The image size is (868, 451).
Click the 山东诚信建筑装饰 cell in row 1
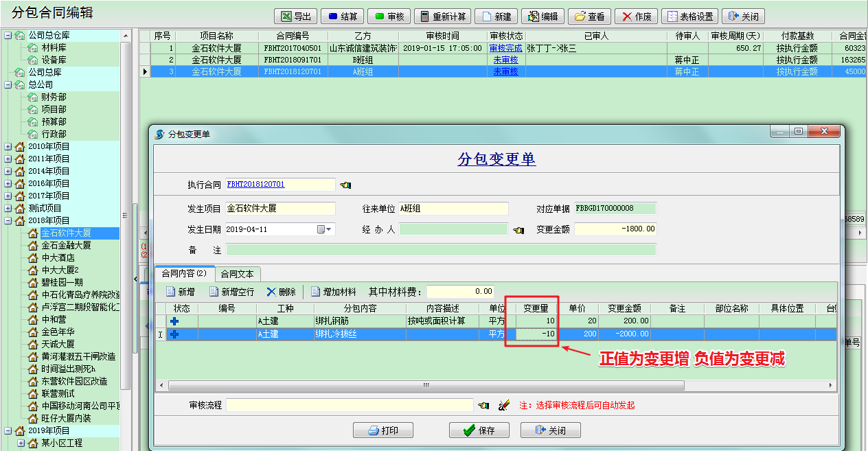(x=363, y=48)
